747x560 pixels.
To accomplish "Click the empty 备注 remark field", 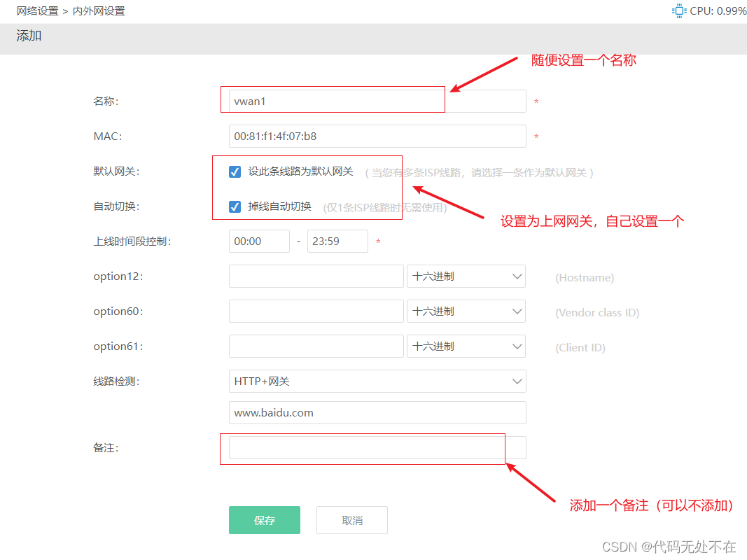I will (363, 447).
